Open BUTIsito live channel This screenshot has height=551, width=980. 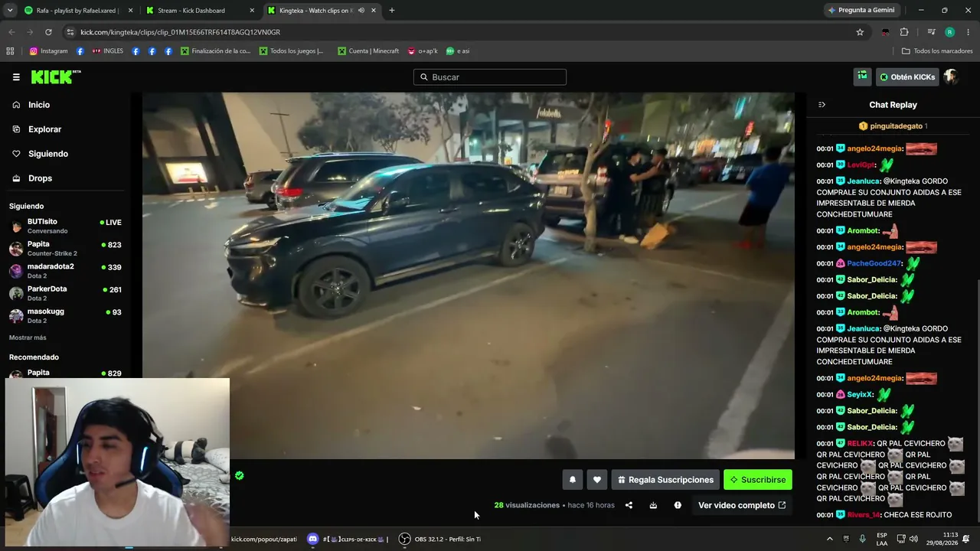pos(65,226)
